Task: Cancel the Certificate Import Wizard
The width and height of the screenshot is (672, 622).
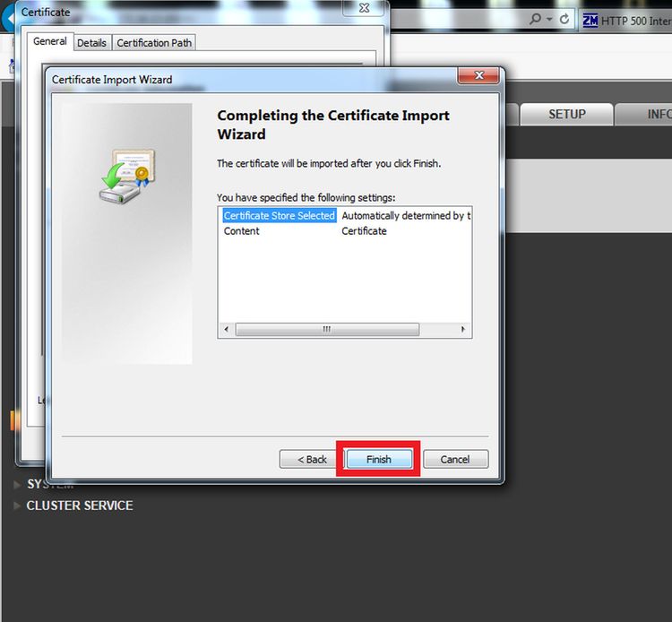Action: click(455, 459)
